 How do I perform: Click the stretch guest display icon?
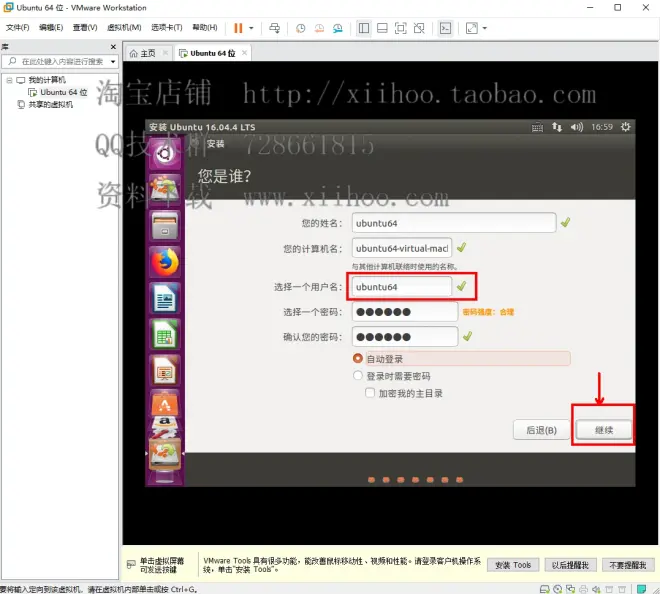472,28
